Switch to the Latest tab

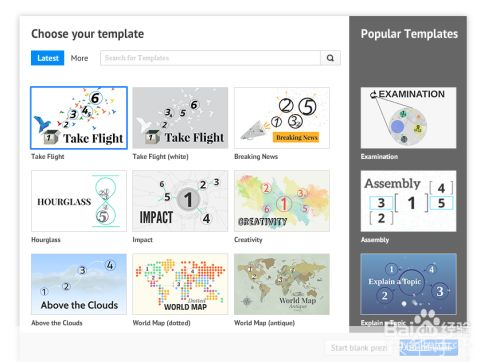click(x=48, y=58)
